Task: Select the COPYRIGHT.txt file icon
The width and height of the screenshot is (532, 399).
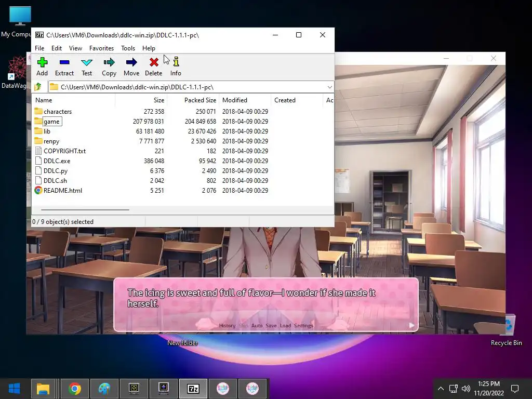Action: 38,151
